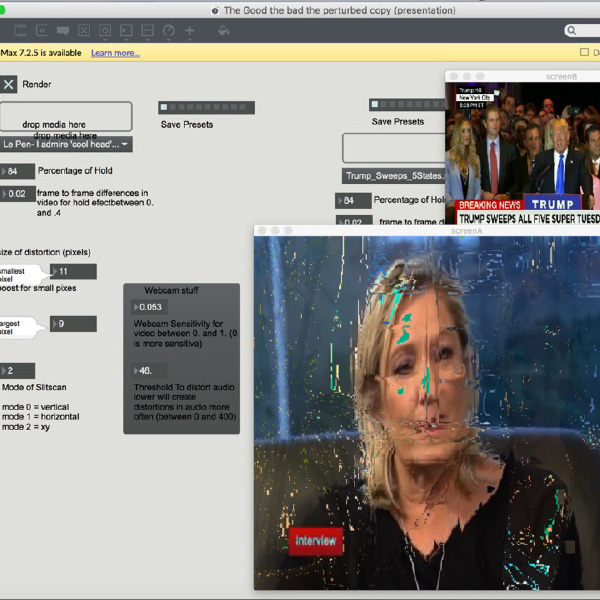The image size is (600, 600).
Task: Click the plus icon in toolbar
Action: click(190, 31)
